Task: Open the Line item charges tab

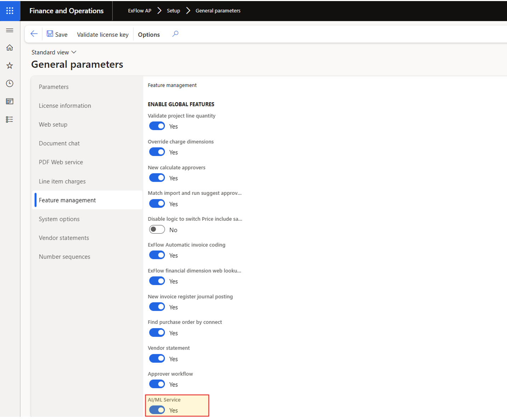Action: tap(87, 181)
